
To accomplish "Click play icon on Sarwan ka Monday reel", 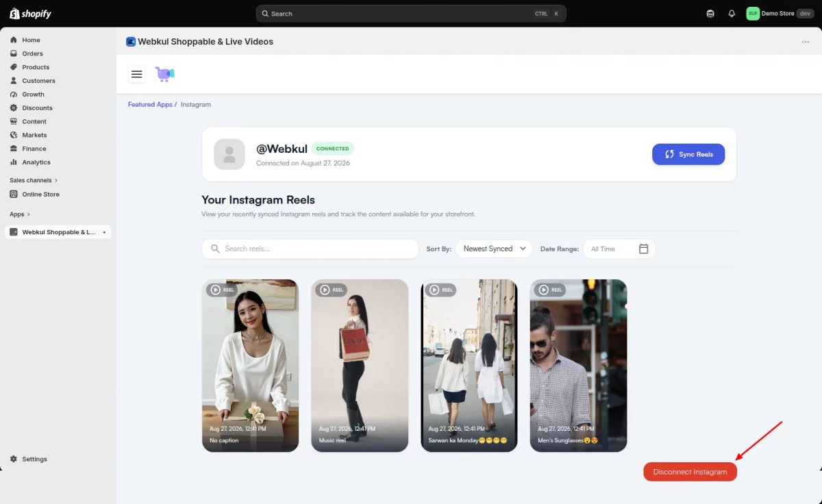I will click(434, 290).
